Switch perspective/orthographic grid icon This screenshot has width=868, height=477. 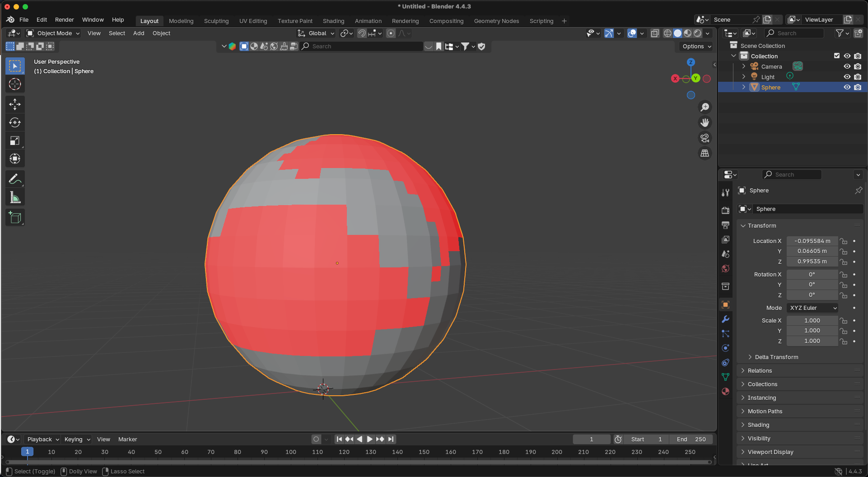[x=705, y=153]
